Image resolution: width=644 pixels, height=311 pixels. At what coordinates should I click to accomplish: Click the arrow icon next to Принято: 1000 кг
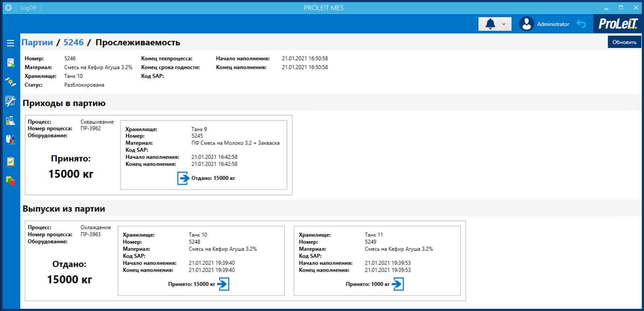(x=398, y=284)
